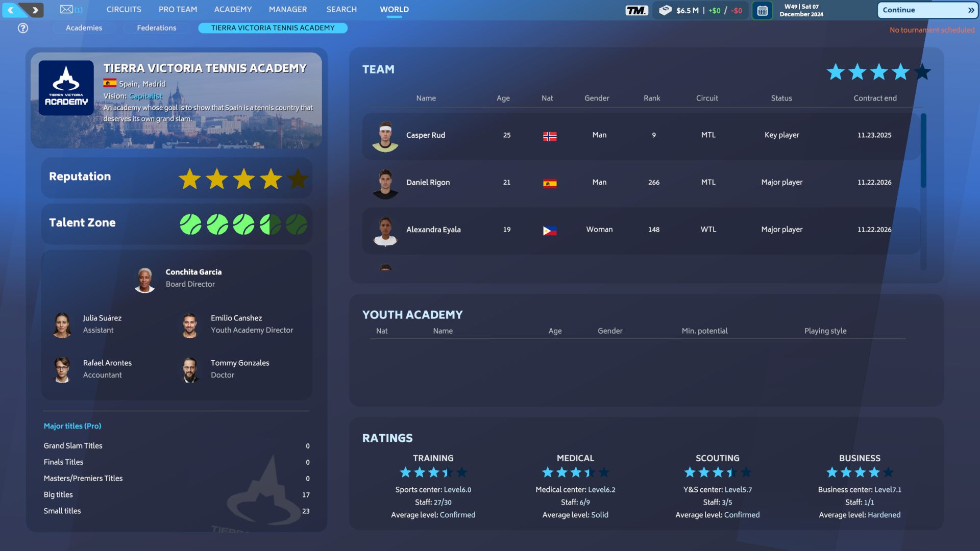
Task: Click the Capitalist vision link
Action: pyautogui.click(x=145, y=96)
